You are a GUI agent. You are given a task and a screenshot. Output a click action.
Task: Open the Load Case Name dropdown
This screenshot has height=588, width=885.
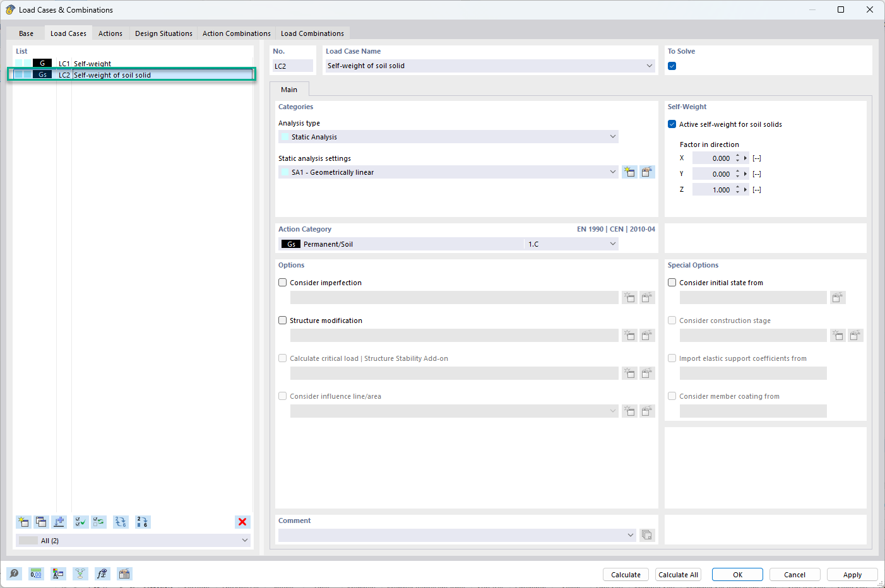click(x=650, y=66)
